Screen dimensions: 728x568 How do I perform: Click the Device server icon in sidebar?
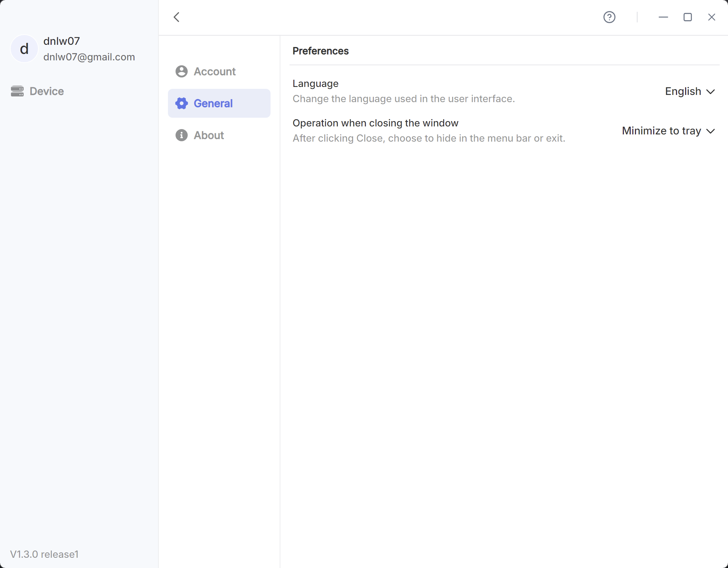[17, 91]
